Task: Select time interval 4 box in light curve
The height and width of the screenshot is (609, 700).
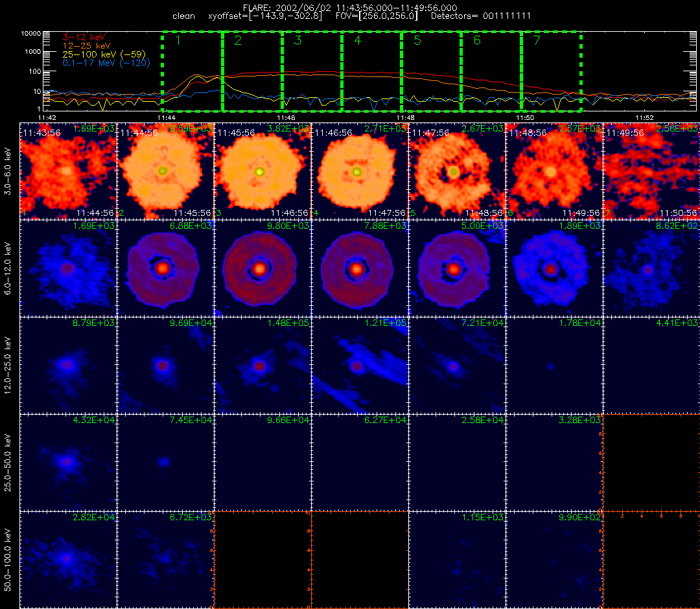Action: pos(372,71)
